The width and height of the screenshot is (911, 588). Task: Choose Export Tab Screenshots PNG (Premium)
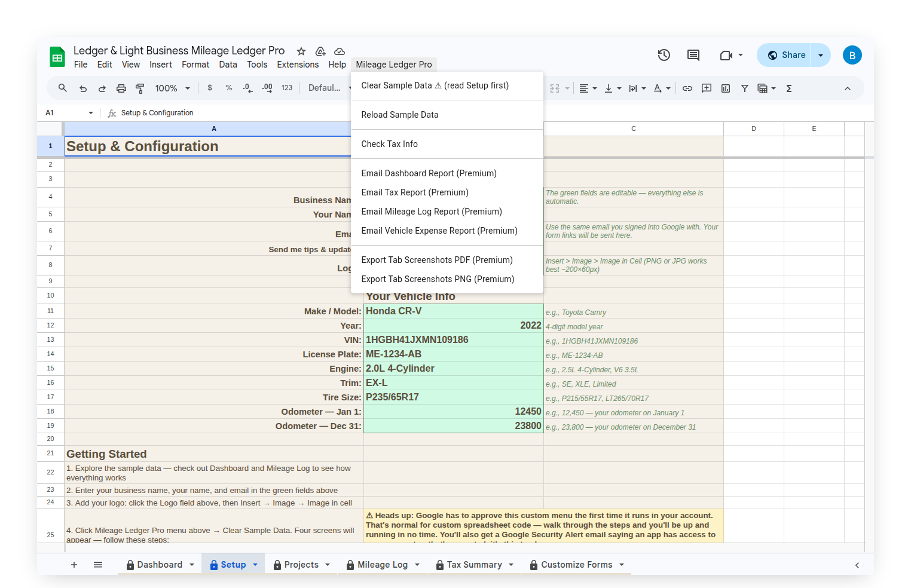click(x=447, y=279)
